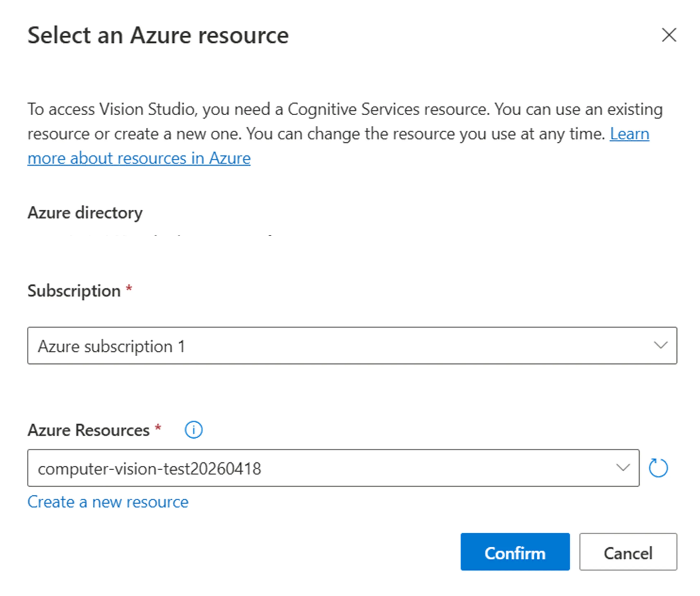Open the Subscription dropdown

(352, 345)
